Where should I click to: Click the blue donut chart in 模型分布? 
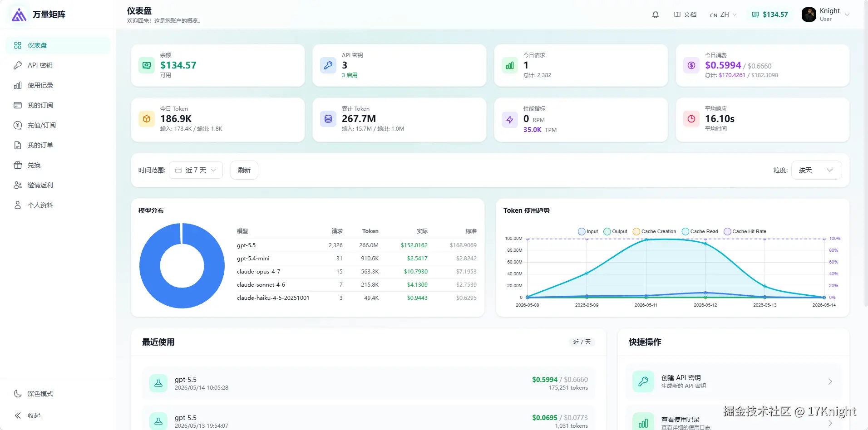point(182,266)
